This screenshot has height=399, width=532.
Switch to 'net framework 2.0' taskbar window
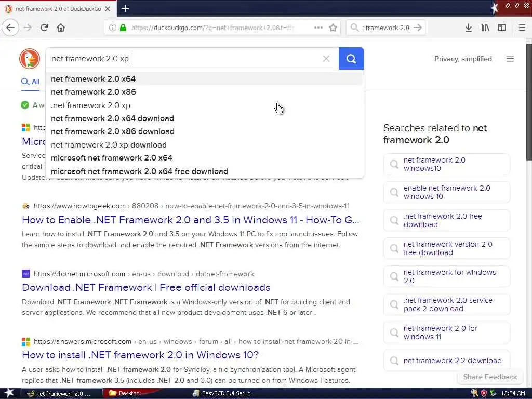point(61,394)
